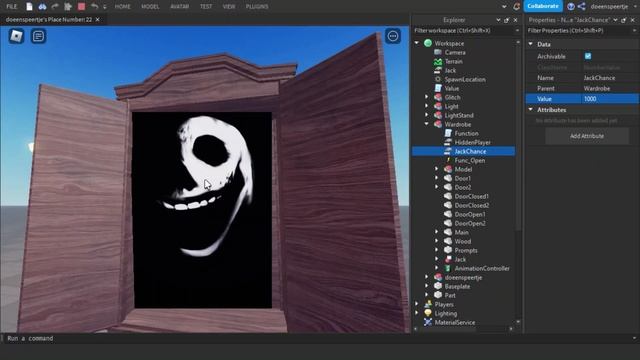Switch to the MODEL tab
Image resolution: width=640 pixels, height=360 pixels.
(x=150, y=7)
